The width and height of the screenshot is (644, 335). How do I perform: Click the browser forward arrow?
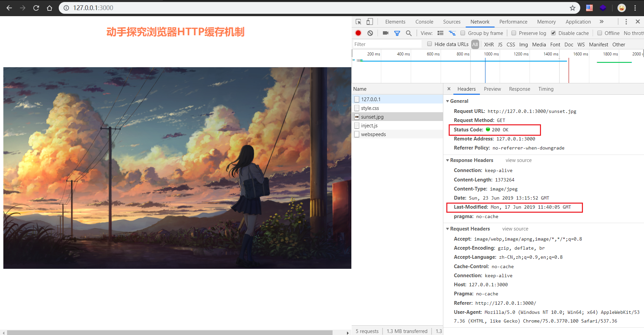tap(23, 8)
